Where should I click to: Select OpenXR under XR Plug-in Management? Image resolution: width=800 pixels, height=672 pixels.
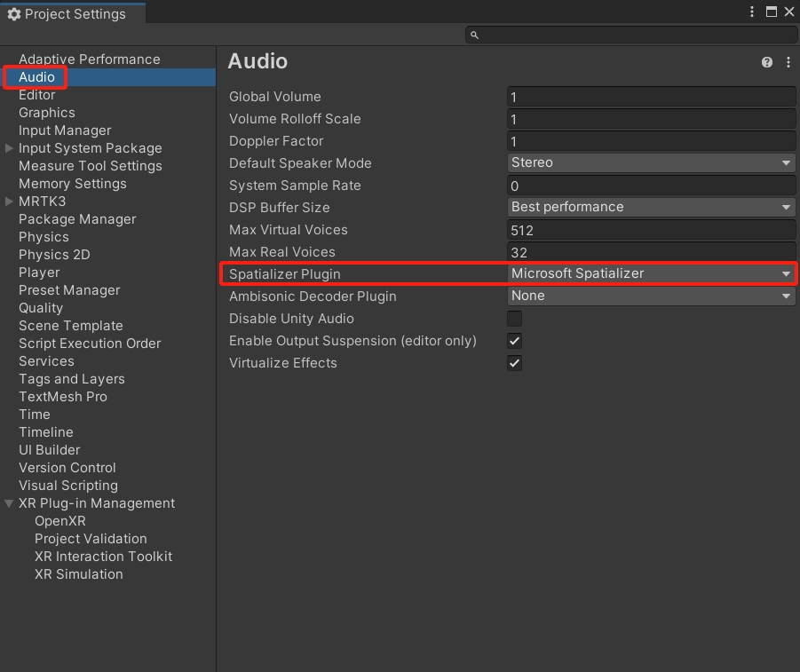point(59,521)
